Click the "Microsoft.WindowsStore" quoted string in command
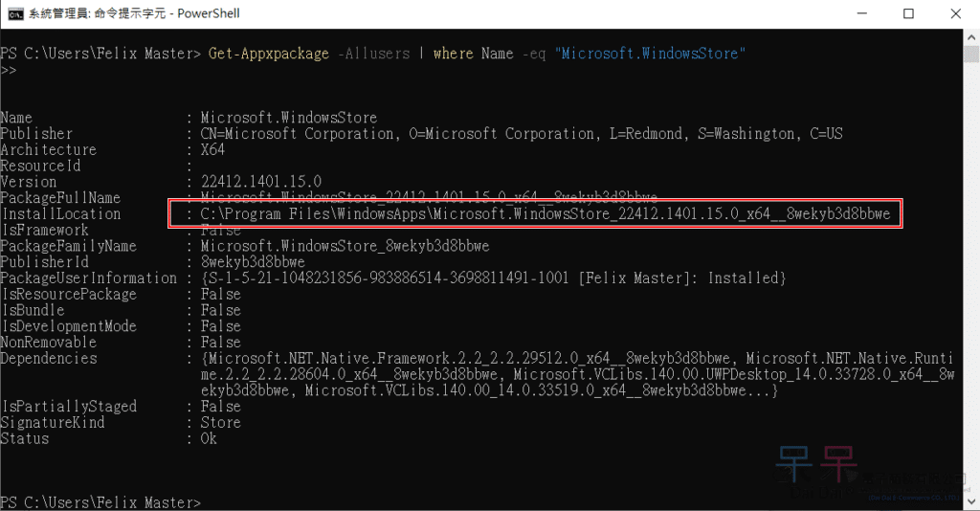 coord(650,54)
